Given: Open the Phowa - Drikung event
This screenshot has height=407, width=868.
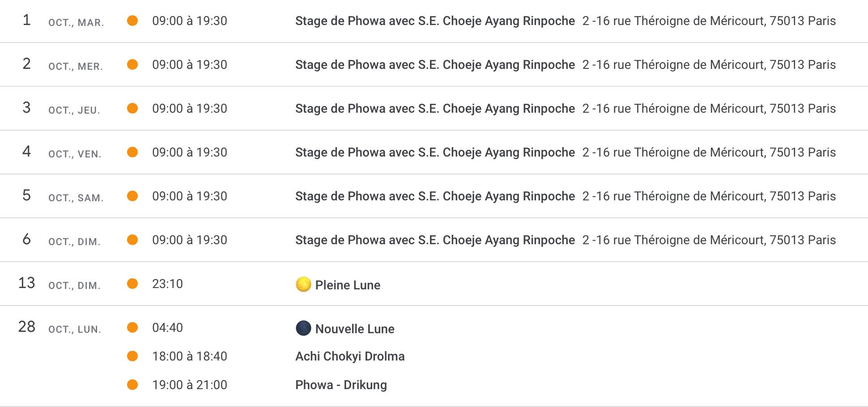Looking at the screenshot, I should [x=341, y=385].
